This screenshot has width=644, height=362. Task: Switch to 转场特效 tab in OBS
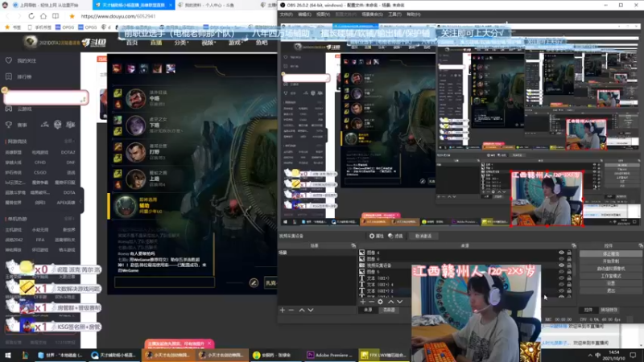(x=609, y=310)
